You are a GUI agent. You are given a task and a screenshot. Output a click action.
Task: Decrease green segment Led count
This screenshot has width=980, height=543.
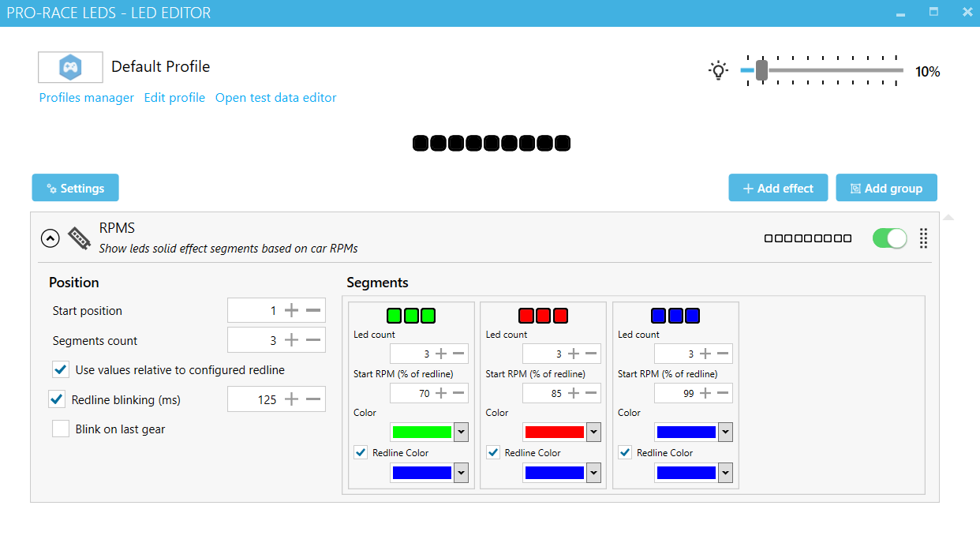pyautogui.click(x=458, y=354)
